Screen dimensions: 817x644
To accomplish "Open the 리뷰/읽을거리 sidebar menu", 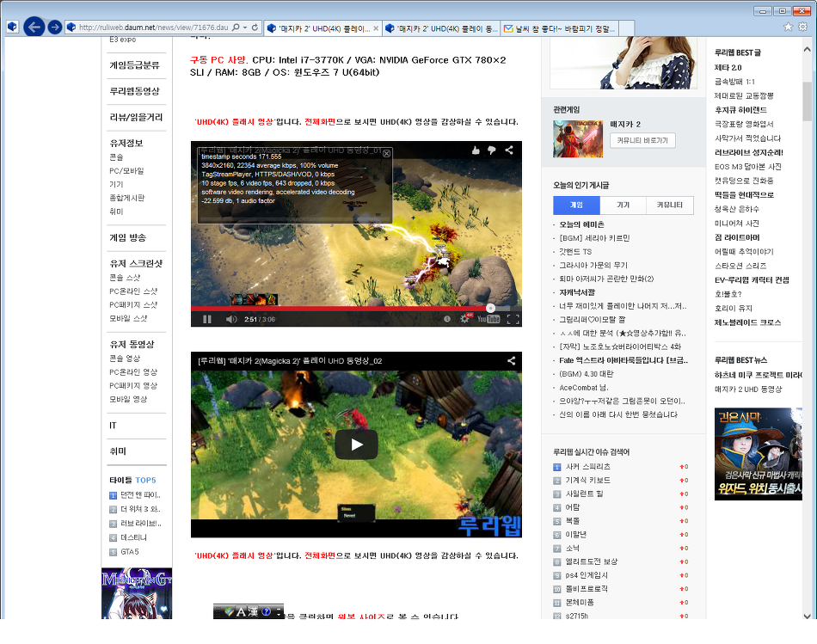I will [x=136, y=117].
